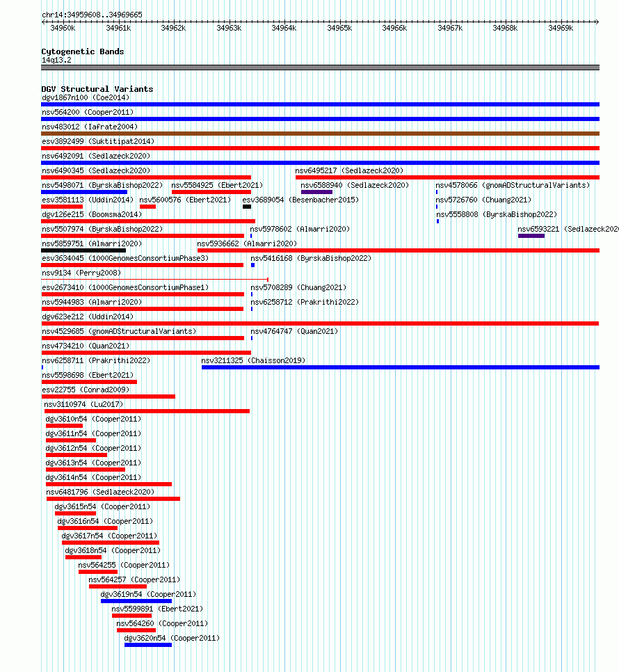The width and height of the screenshot is (619, 672).
Task: Select dgv3619n54 (Cooper2011) label
Action: tap(148, 594)
